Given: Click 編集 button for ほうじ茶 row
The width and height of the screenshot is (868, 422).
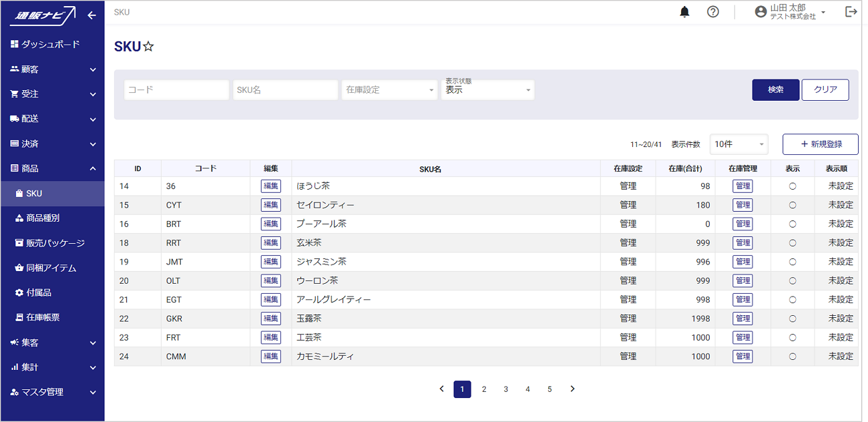Looking at the screenshot, I should coord(270,186).
